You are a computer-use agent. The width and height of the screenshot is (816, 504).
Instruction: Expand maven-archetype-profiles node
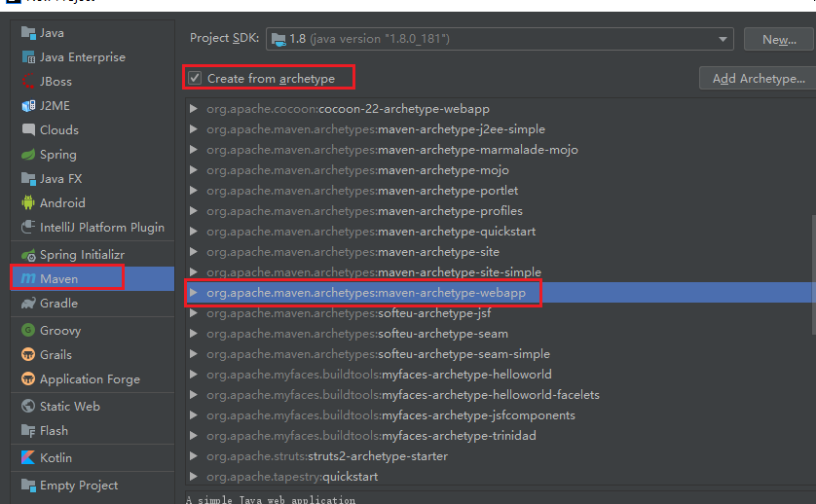click(x=193, y=211)
